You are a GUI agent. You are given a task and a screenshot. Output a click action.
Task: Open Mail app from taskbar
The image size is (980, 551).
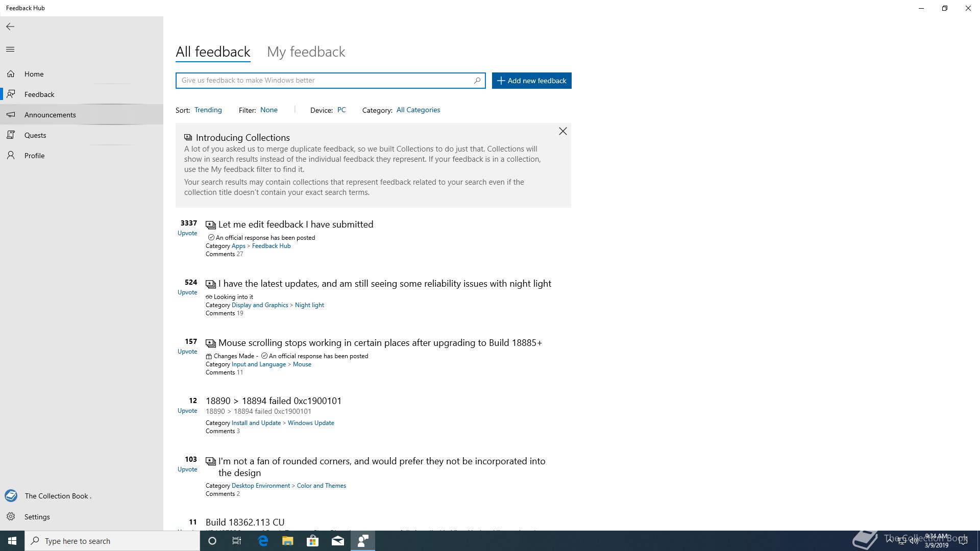(x=338, y=541)
